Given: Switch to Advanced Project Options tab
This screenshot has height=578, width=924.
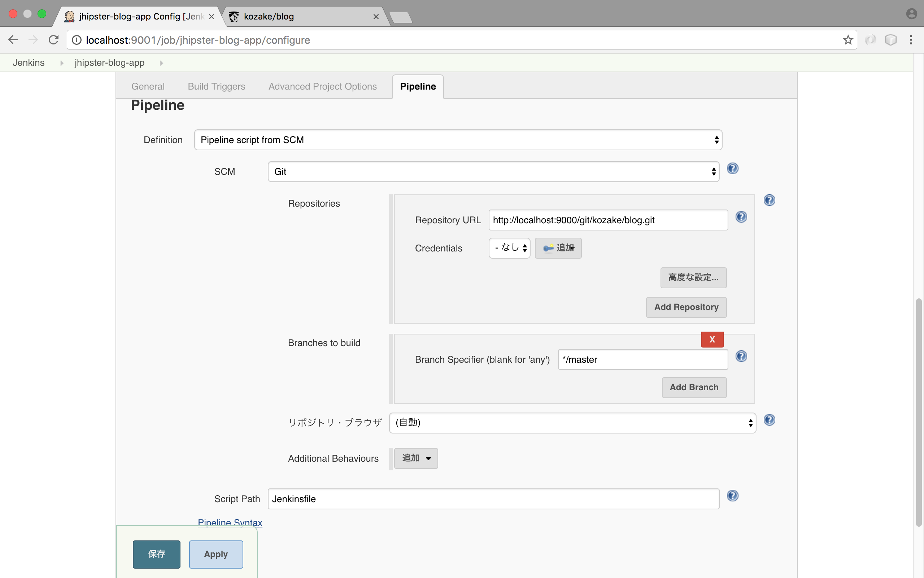Looking at the screenshot, I should tap(323, 86).
